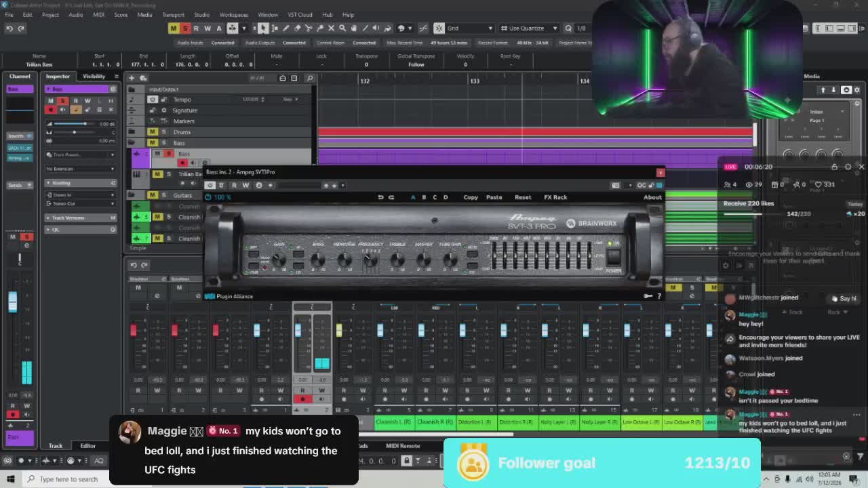Screen dimensions: 868x488
Task: Select the Range Selection tool
Action: [x=275, y=28]
